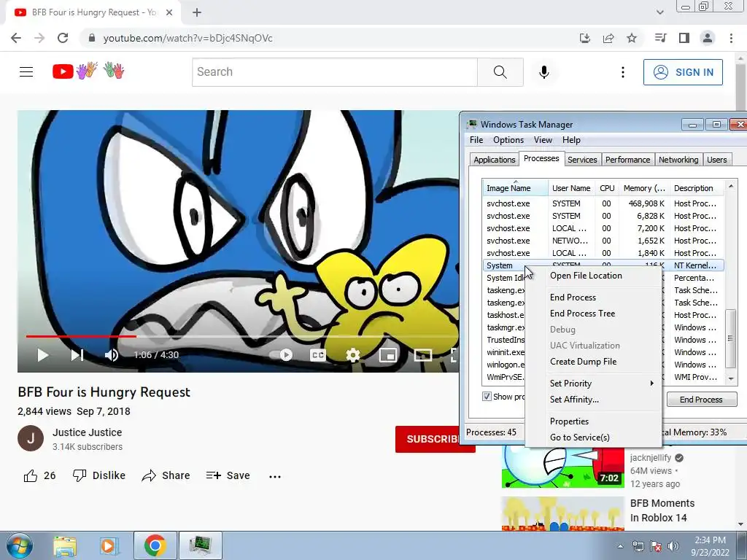This screenshot has width=747, height=560.
Task: Sort by the Memory column header
Action: click(644, 188)
